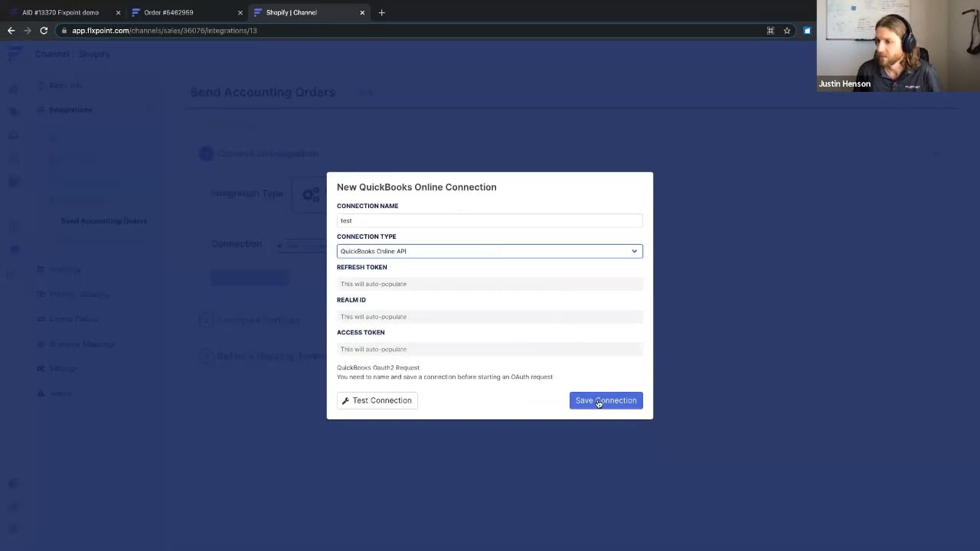
Task: Edit the Connection Name field
Action: tap(489, 220)
